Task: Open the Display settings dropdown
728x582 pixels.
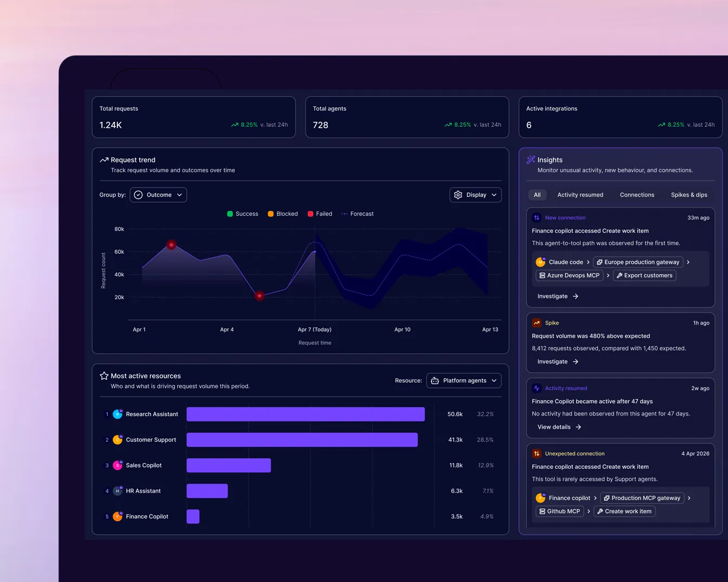Action: point(476,195)
